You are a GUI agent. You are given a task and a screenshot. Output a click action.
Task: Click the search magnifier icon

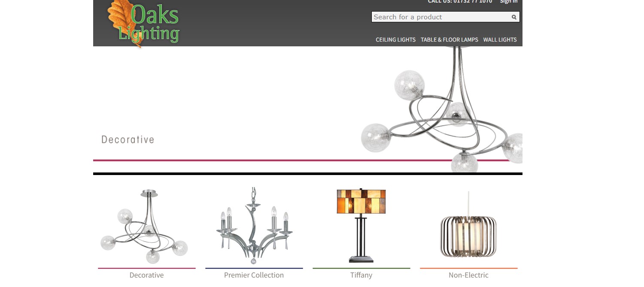pos(513,17)
